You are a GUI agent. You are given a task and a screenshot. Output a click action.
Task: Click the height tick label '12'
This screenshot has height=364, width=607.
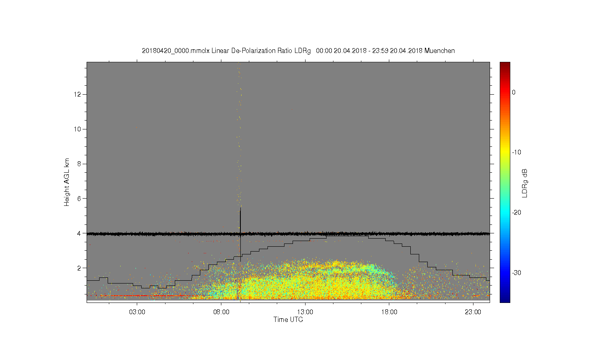click(x=79, y=94)
